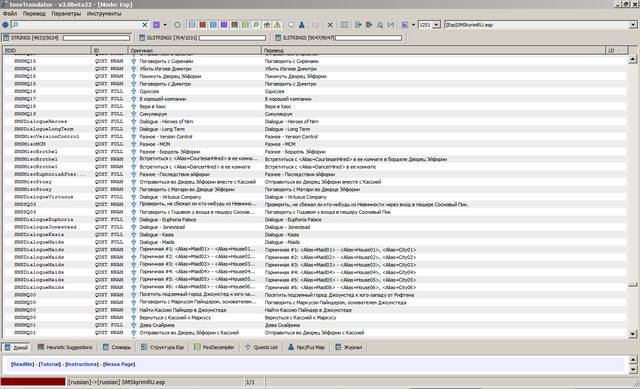Click the first blue export arrow icon
This screenshot has width=640, height=389.
point(358,25)
